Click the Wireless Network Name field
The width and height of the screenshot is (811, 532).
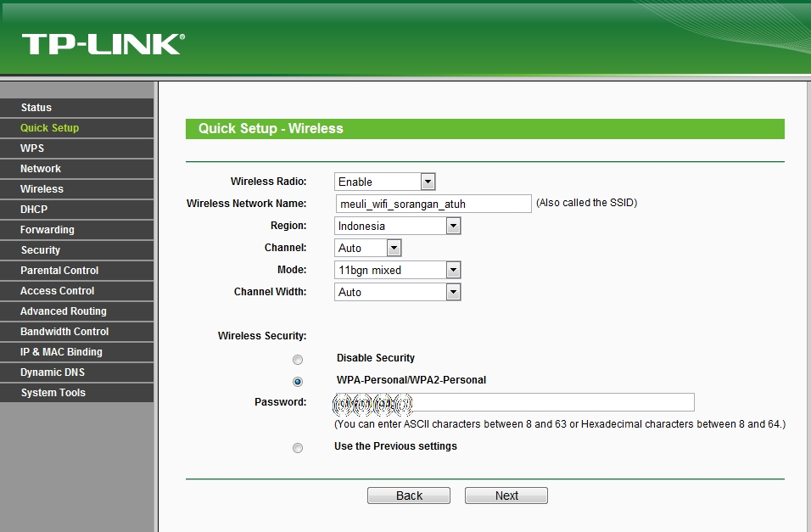433,204
